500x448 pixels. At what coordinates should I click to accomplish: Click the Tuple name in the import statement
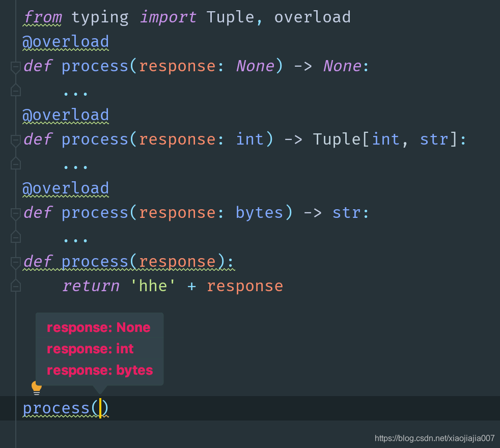(x=231, y=17)
